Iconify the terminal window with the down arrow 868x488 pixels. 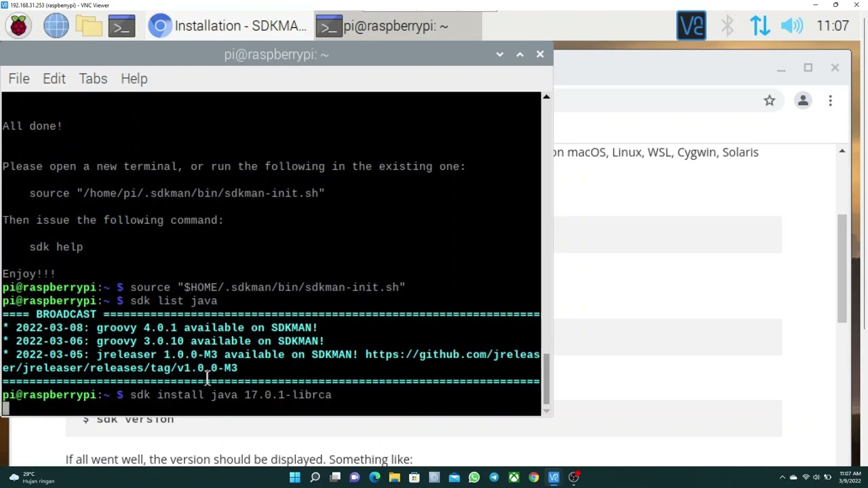pyautogui.click(x=500, y=54)
